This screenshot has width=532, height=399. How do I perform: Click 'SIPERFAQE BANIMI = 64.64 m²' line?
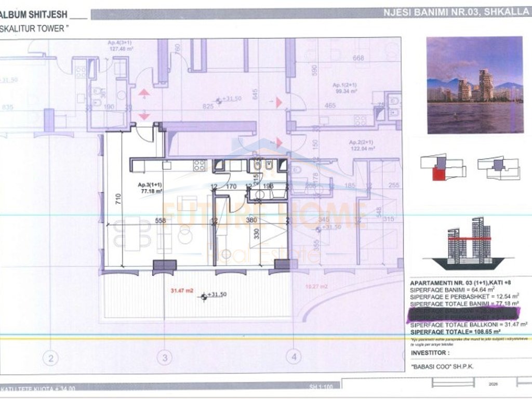[x=453, y=290]
